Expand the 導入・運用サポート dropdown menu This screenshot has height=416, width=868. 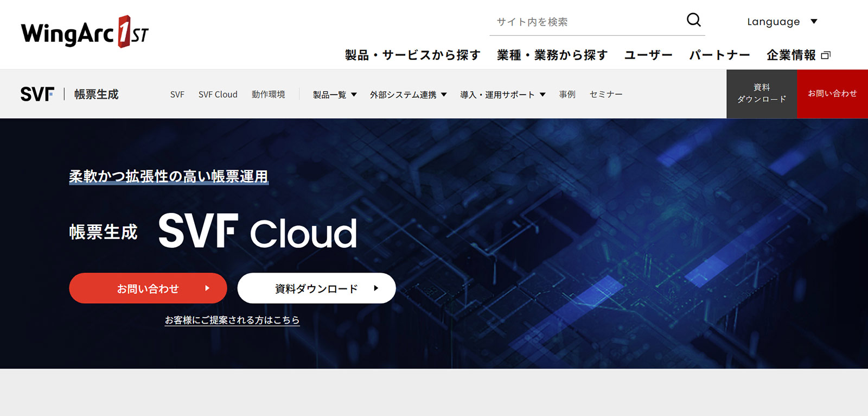(x=503, y=94)
